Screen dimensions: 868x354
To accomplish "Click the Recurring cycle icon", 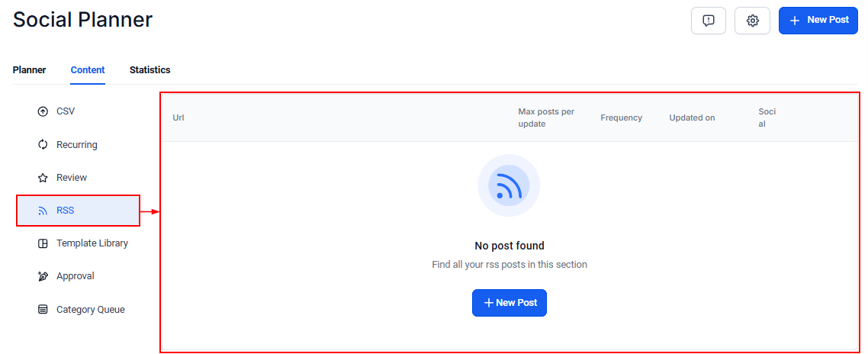I will tap(43, 145).
